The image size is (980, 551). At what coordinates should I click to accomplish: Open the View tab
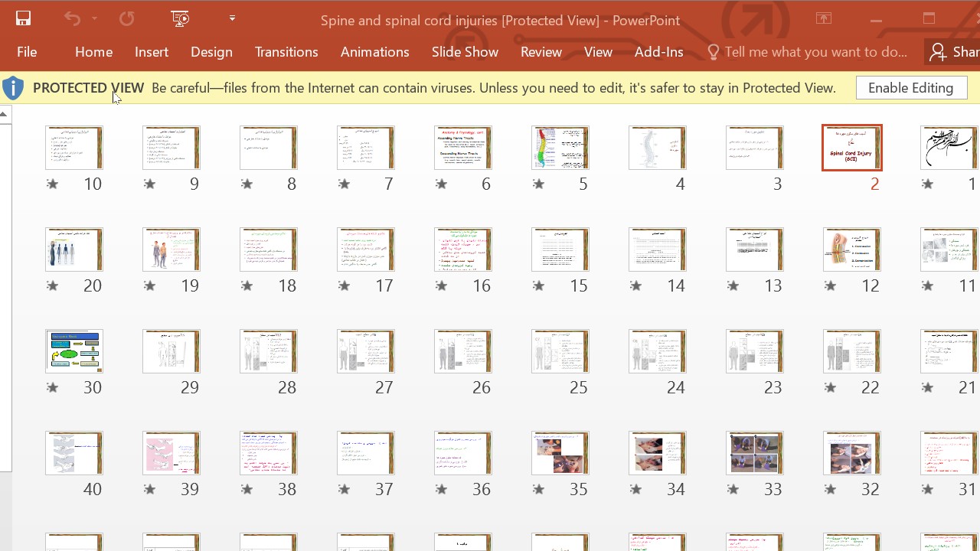click(x=598, y=52)
